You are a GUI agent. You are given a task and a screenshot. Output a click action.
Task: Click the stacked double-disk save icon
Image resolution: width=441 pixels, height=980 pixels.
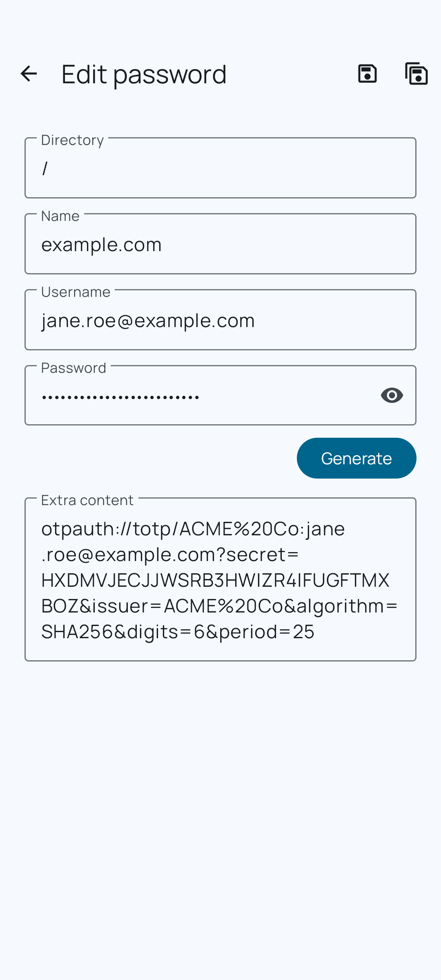(416, 74)
